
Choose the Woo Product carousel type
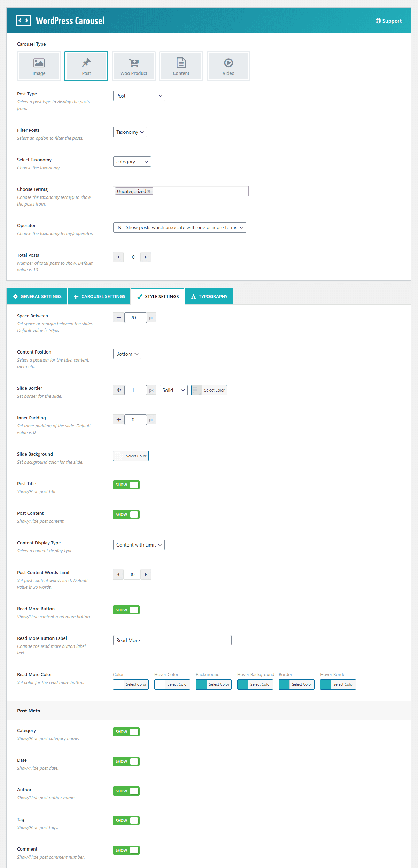134,66
